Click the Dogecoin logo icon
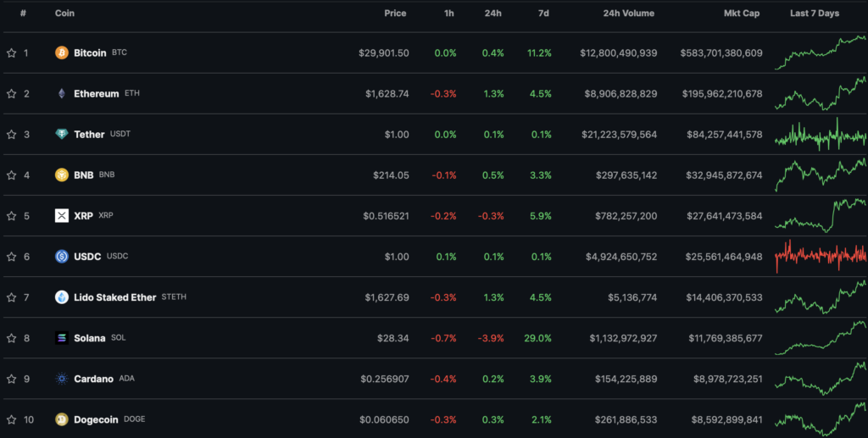Viewport: 868px width, 438px height. (62, 419)
